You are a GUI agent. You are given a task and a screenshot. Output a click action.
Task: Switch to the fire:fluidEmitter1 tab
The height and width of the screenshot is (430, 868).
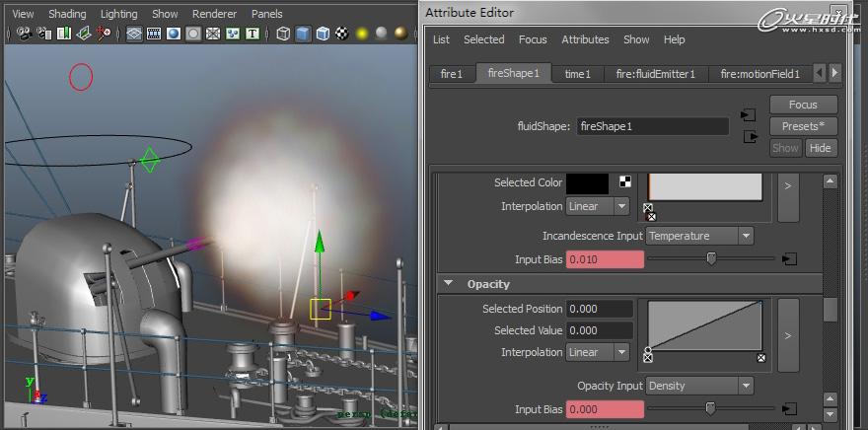point(655,74)
